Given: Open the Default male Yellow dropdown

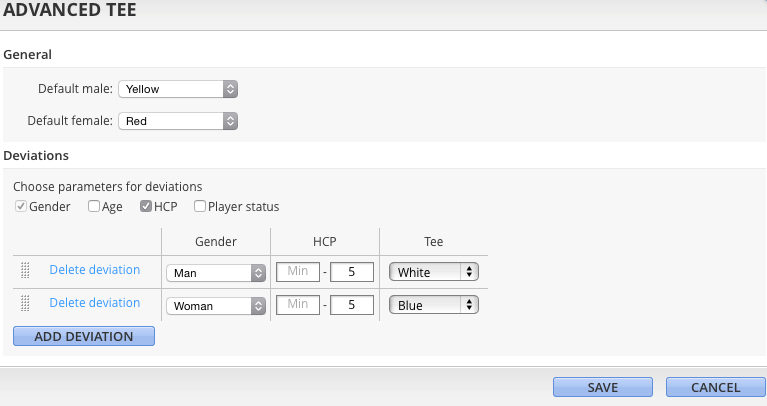Looking at the screenshot, I should tap(178, 89).
